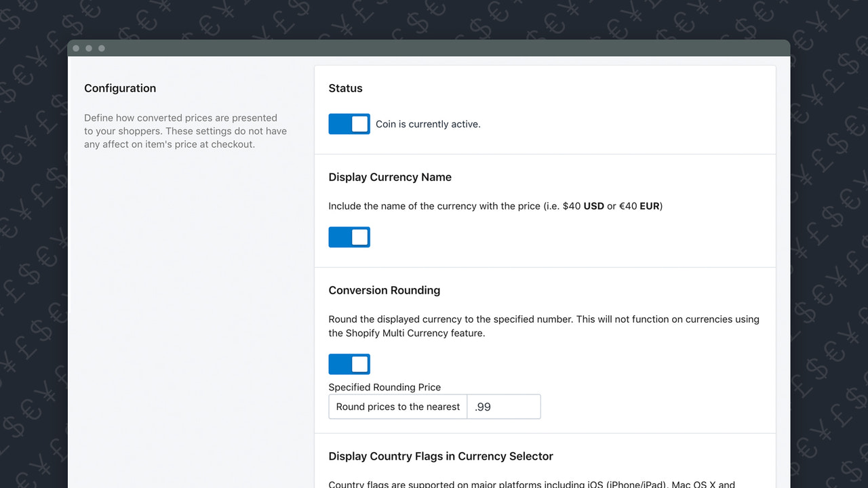Disable the Display Currency Name toggle
Image resolution: width=868 pixels, height=488 pixels.
click(x=349, y=237)
